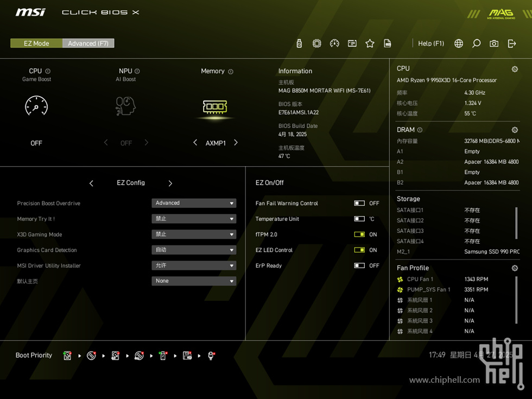
Task: Switch to EZ Mode tab
Action: 36,43
